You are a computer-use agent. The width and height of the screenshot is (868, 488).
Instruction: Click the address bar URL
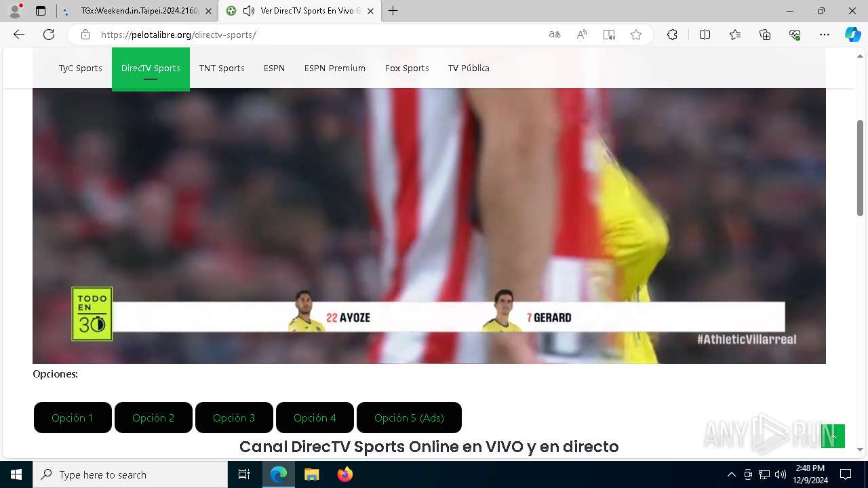click(x=178, y=35)
